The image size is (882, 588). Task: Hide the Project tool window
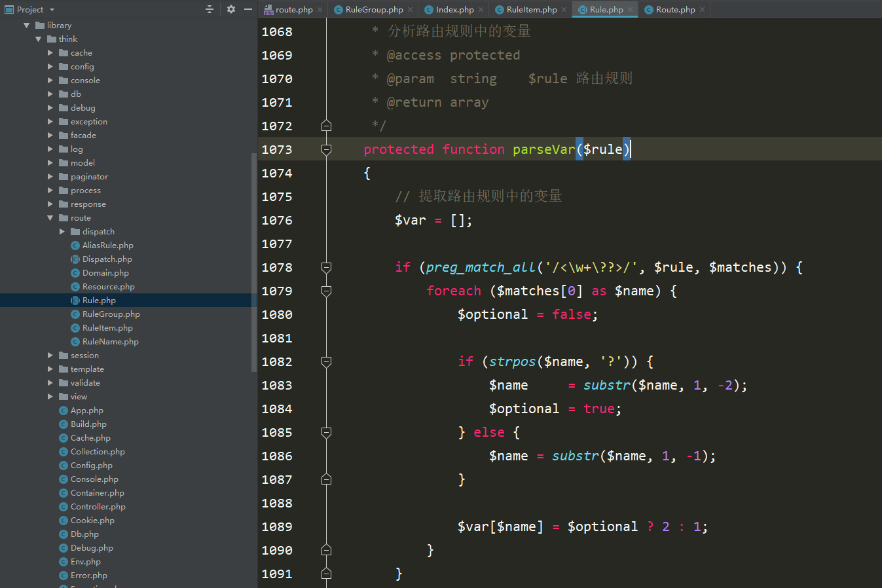[x=248, y=9]
